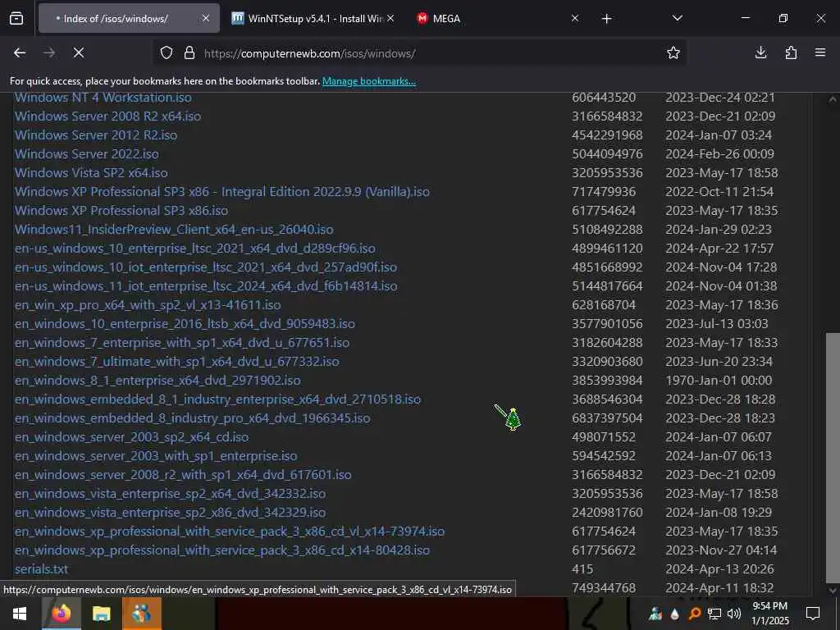Open XP professional SP3 x14-80428 iso link
The height and width of the screenshot is (630, 840).
tap(222, 550)
